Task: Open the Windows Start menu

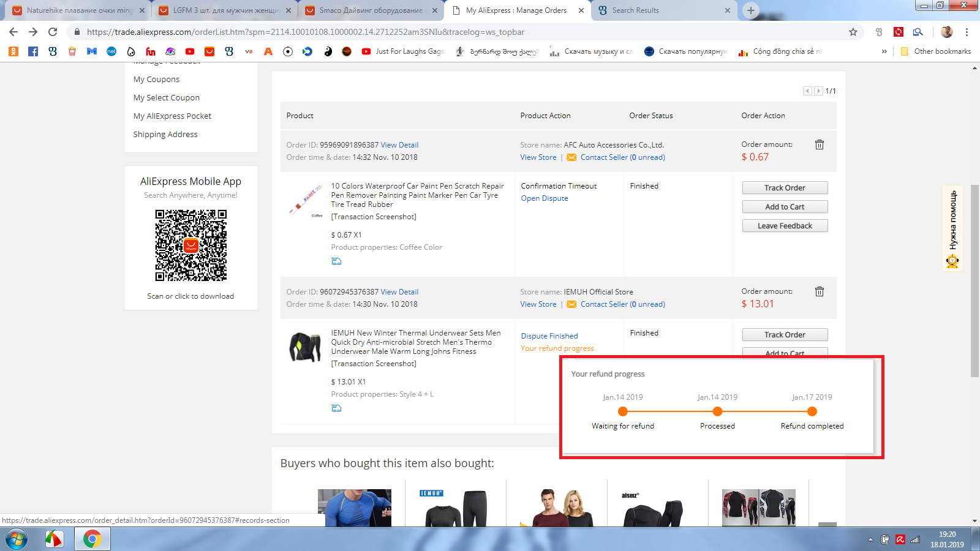Action: [x=17, y=539]
